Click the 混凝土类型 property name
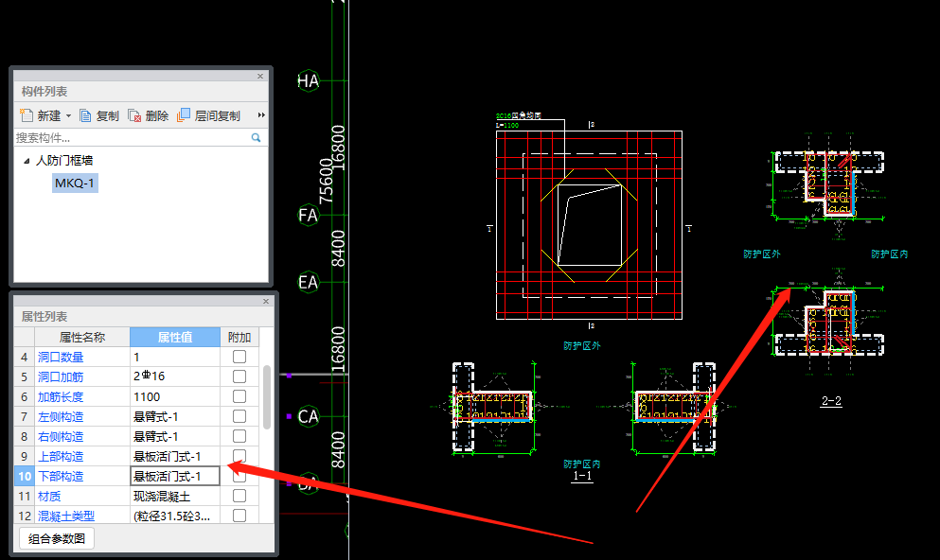 coord(66,516)
